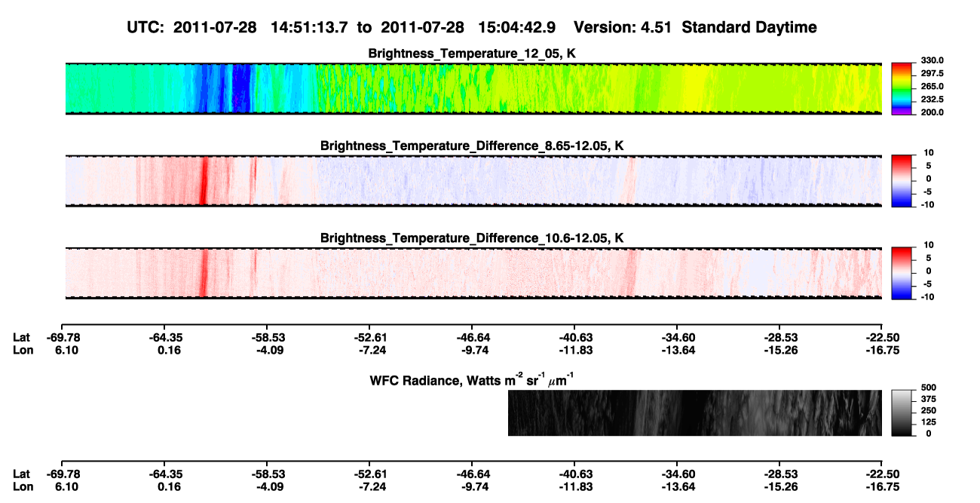Click latitude -69.78 on the axis above WFC Radiance
980x503 pixels.
tap(63, 338)
